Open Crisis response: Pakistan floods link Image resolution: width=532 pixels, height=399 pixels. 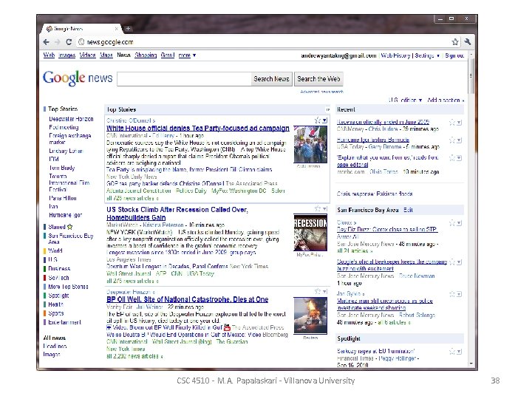tap(375, 194)
